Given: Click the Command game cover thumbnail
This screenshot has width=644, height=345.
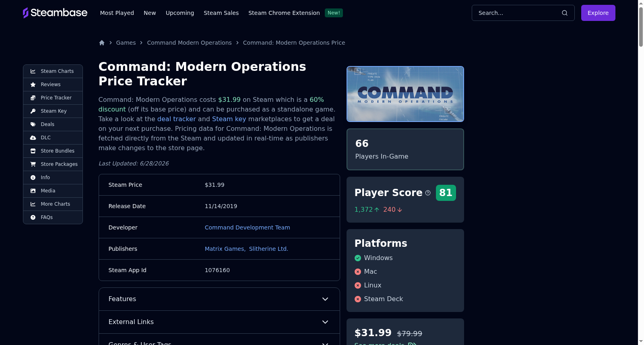Looking at the screenshot, I should pyautogui.click(x=405, y=94).
